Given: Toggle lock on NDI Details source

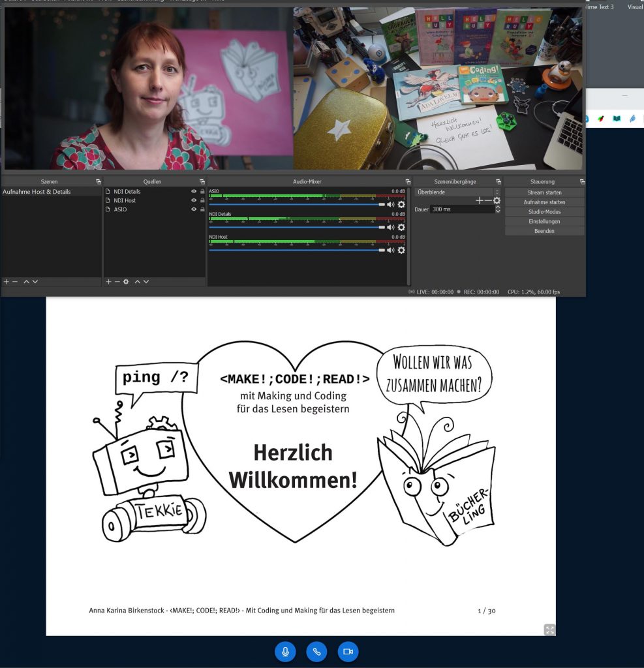Looking at the screenshot, I should point(202,192).
